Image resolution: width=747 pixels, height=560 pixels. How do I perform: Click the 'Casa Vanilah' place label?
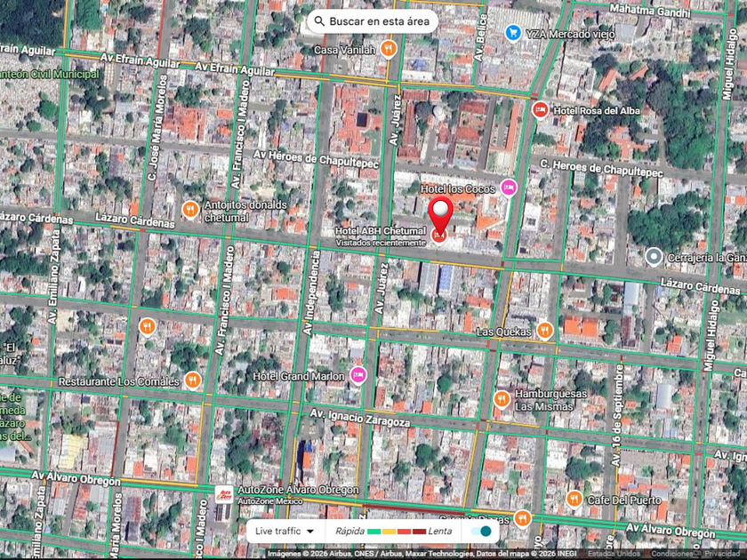point(345,50)
